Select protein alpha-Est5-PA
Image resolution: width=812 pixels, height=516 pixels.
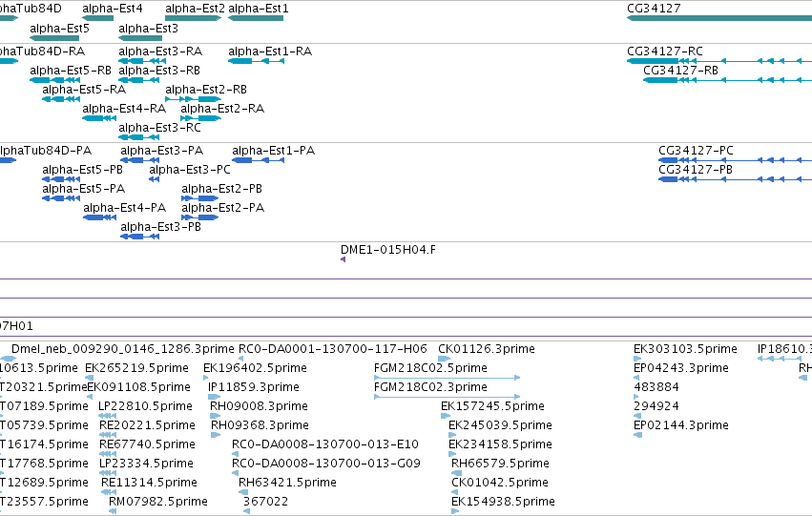pyautogui.click(x=61, y=198)
